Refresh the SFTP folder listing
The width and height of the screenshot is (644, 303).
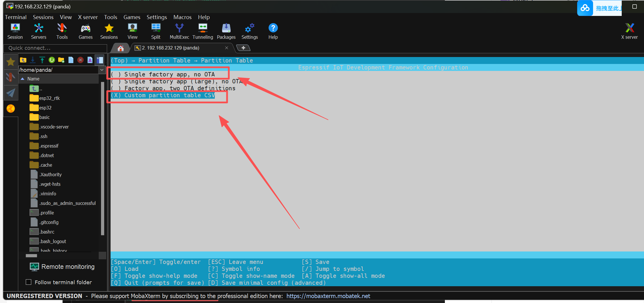pos(52,60)
